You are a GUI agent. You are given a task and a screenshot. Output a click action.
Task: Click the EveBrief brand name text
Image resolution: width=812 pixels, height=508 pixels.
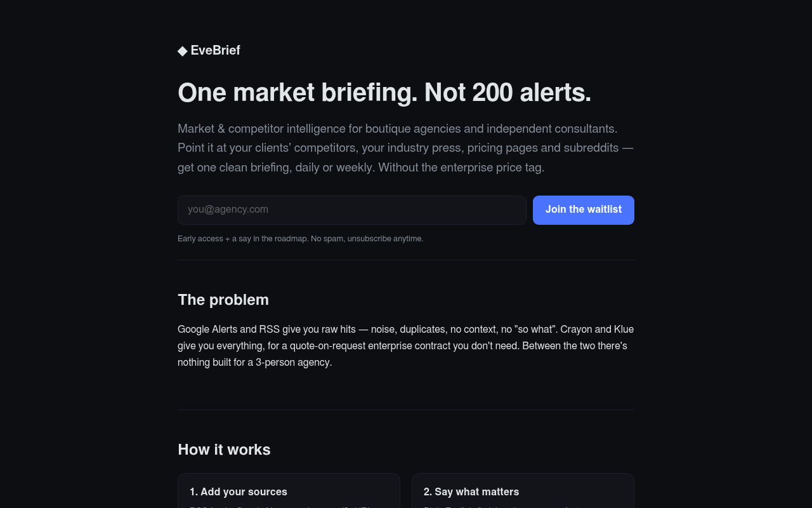(x=215, y=51)
